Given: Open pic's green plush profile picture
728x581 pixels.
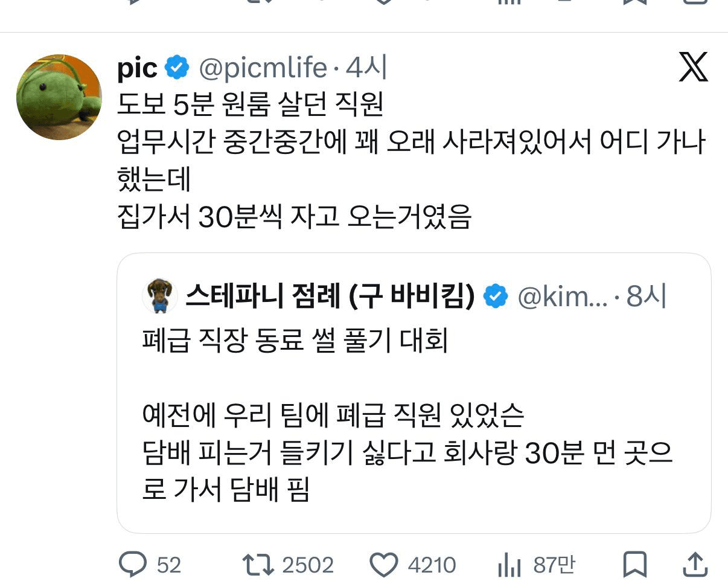Looking at the screenshot, I should 59,97.
